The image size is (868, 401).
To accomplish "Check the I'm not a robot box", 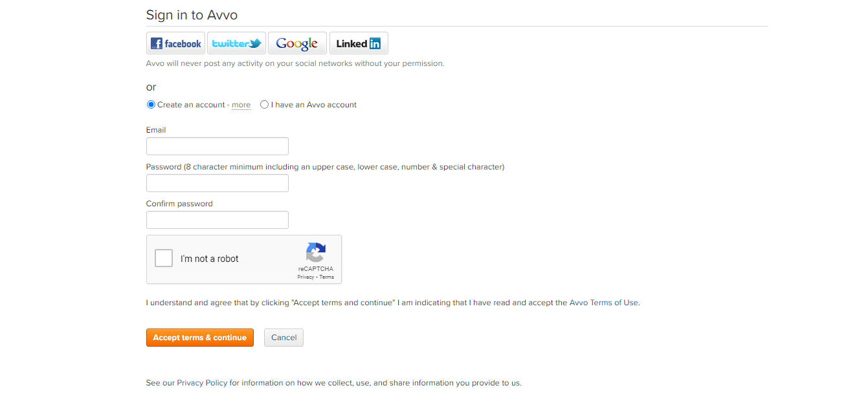I will coord(164,257).
